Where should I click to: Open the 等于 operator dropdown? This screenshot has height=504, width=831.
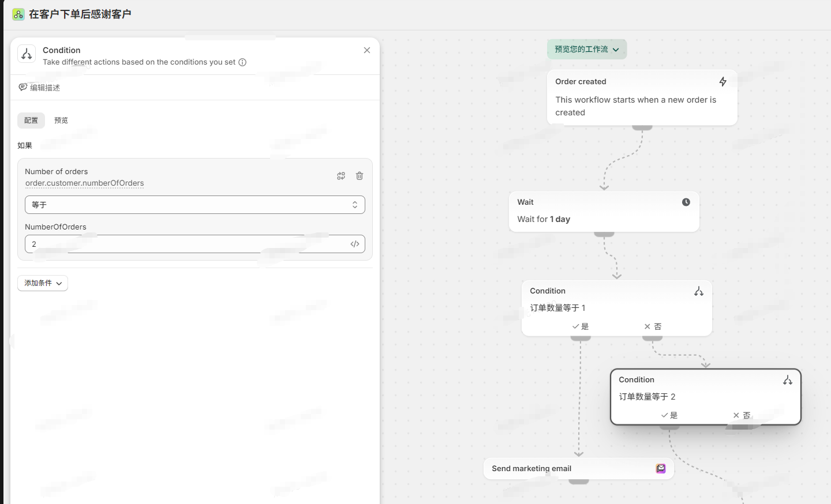tap(194, 205)
